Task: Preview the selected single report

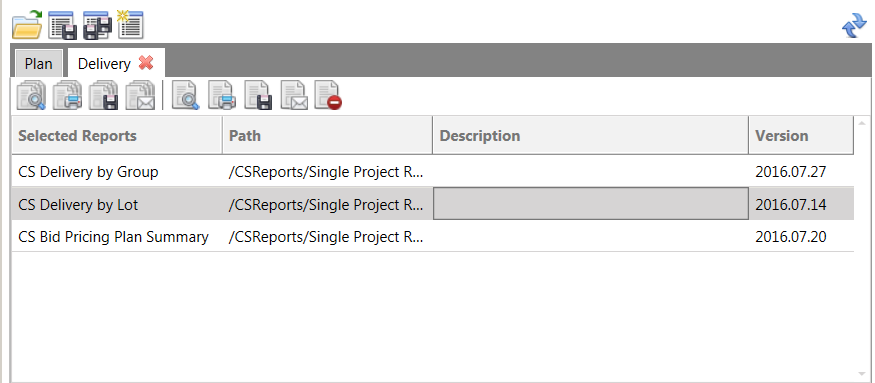Action: click(186, 95)
